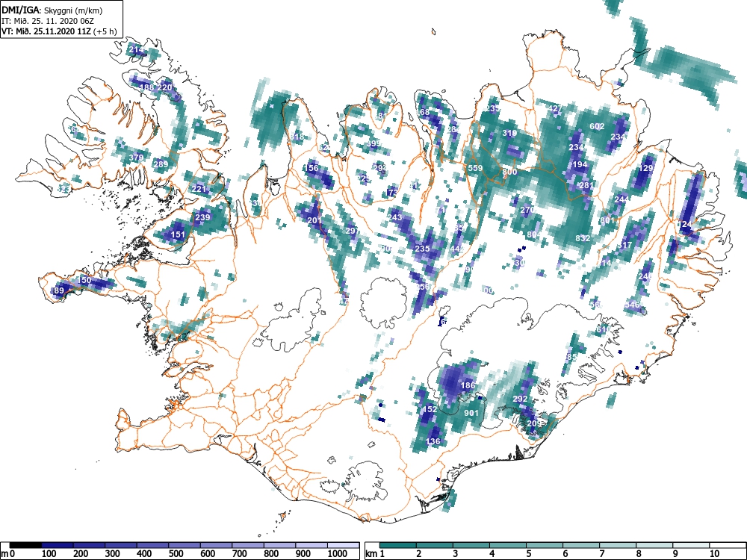The image size is (747, 560).
Task: Click the black swatch between m 0 and 100
Action: pyautogui.click(x=25, y=545)
